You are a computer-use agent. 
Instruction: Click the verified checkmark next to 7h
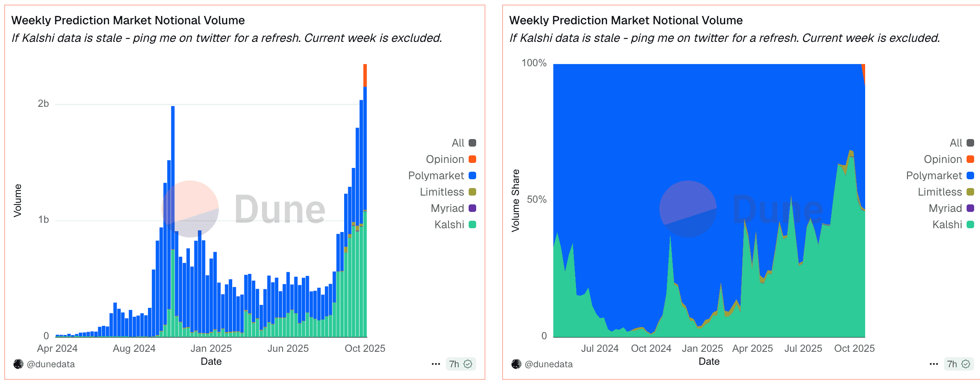(x=468, y=364)
